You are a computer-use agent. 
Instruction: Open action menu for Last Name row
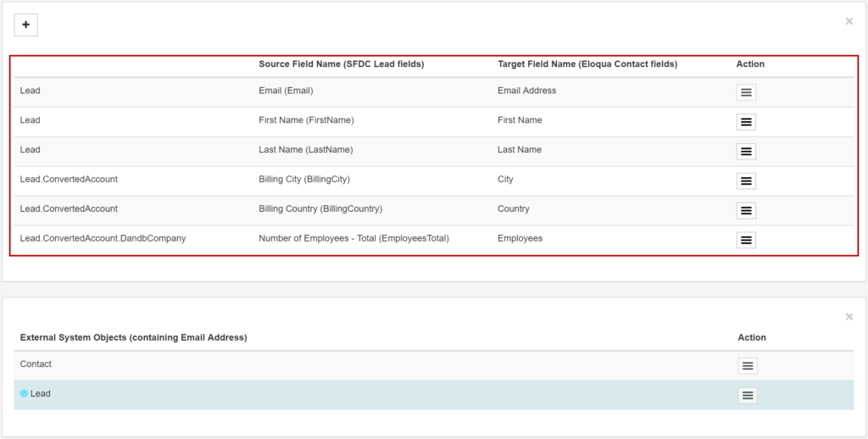coord(746,152)
